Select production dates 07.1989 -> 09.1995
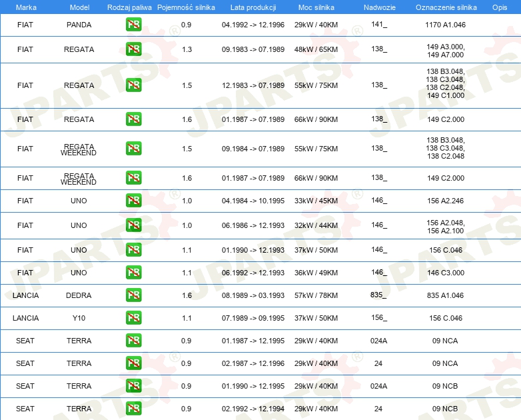This screenshot has height=420, width=521. (x=253, y=318)
